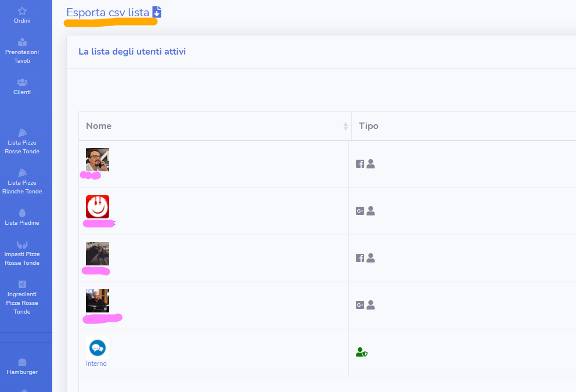Click the Lista Piadine egg icon

pos(22,213)
